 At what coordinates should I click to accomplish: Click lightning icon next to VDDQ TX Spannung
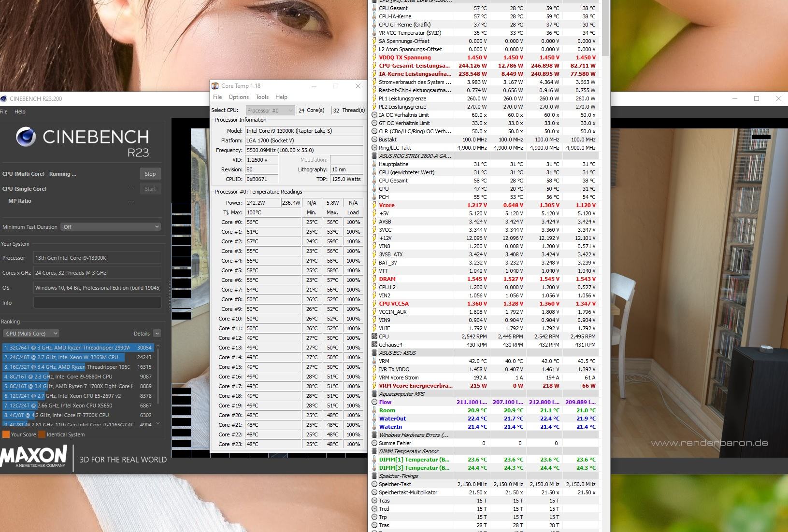(374, 57)
